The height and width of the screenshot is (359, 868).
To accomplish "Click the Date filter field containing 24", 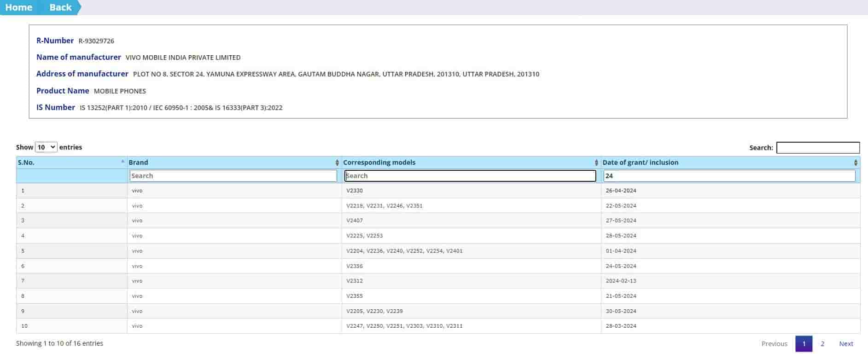I will point(729,176).
